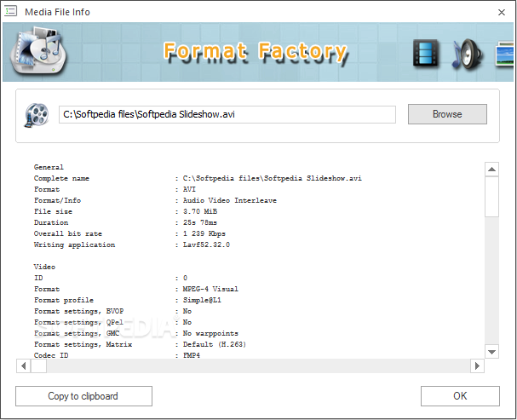Click the 'No warppoints' GMC value
This screenshot has height=420, width=517.
tap(210, 333)
